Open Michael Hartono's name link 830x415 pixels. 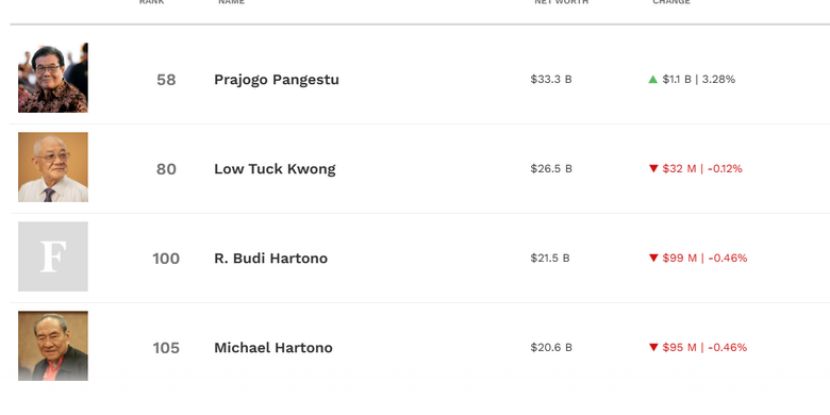point(273,348)
